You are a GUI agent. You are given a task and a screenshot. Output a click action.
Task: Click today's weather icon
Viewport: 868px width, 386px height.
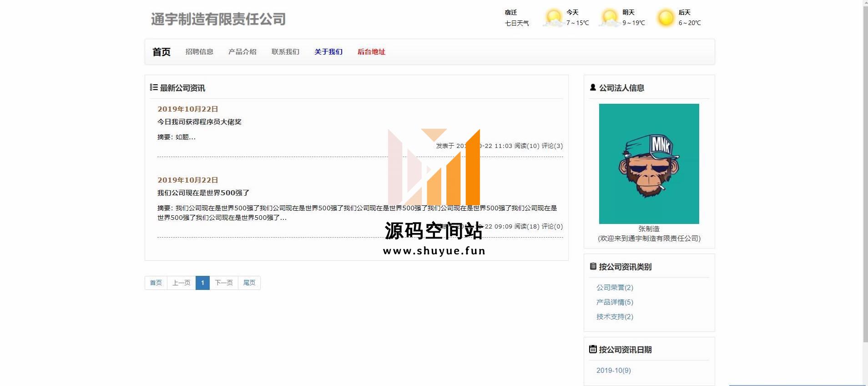pos(554,18)
